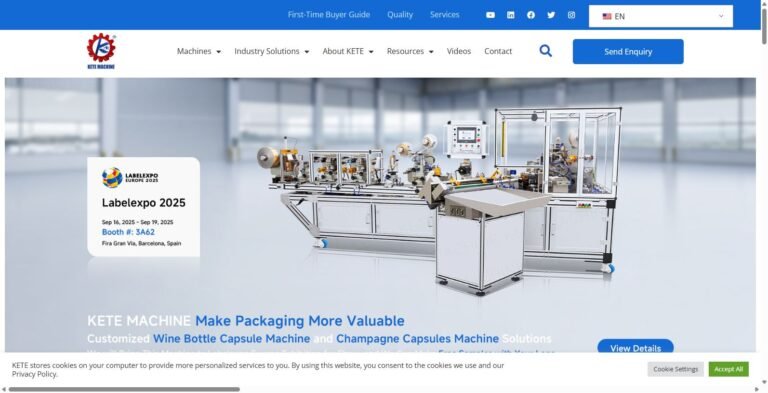Open the YouTube social icon
This screenshot has width=768, height=393.
pyautogui.click(x=490, y=15)
